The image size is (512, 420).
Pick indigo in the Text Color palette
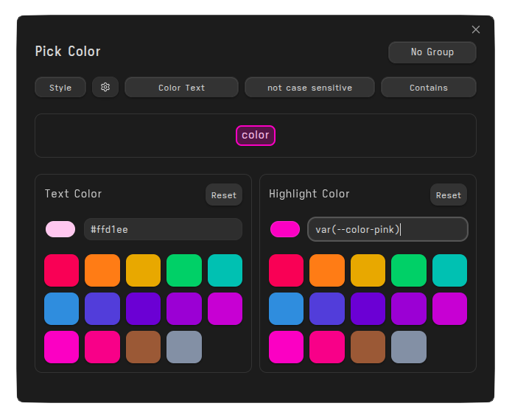pyautogui.click(x=102, y=309)
